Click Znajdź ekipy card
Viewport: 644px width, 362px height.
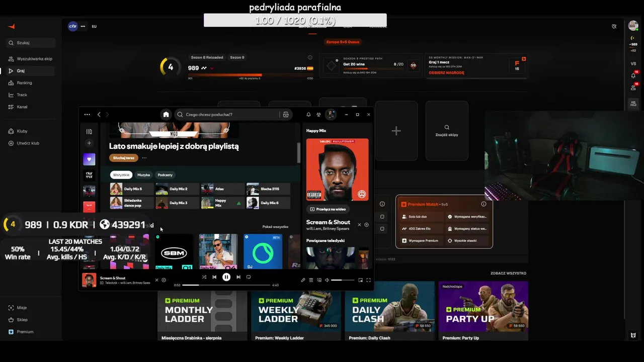pyautogui.click(x=447, y=131)
